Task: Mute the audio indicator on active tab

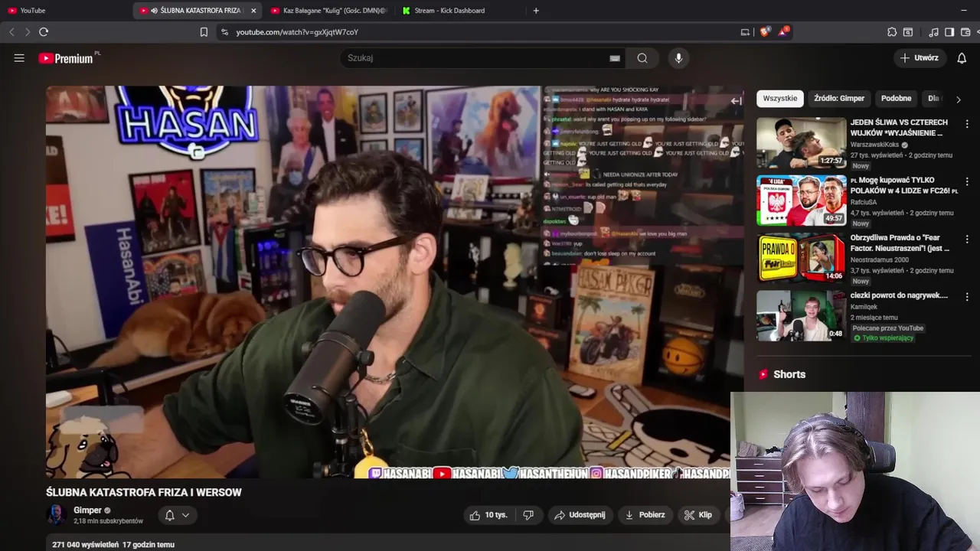Action: 155,11
